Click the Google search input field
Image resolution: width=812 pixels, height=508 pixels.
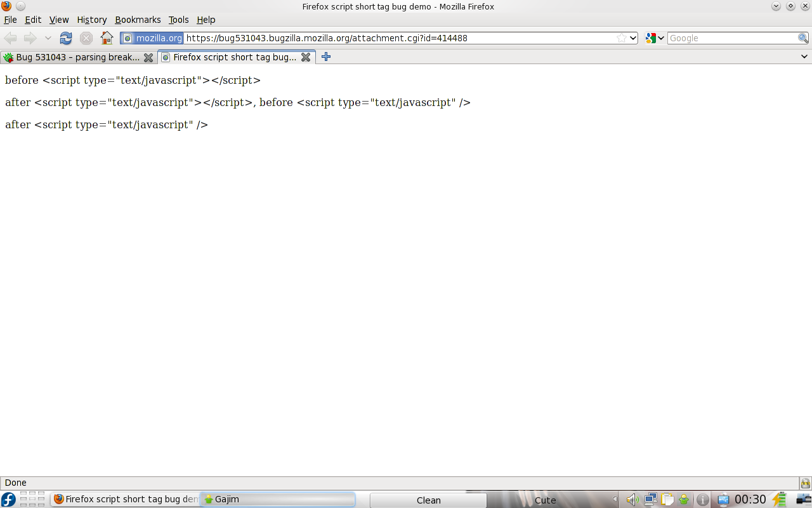[733, 38]
